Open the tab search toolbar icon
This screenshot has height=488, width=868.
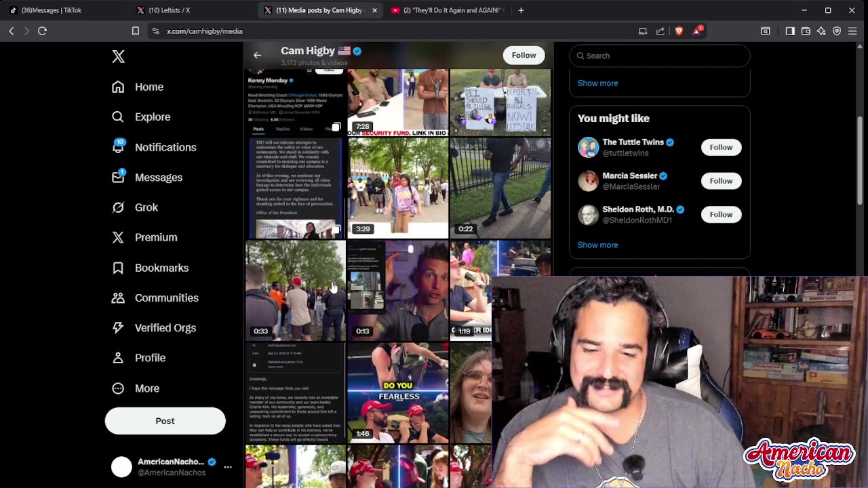(x=766, y=31)
